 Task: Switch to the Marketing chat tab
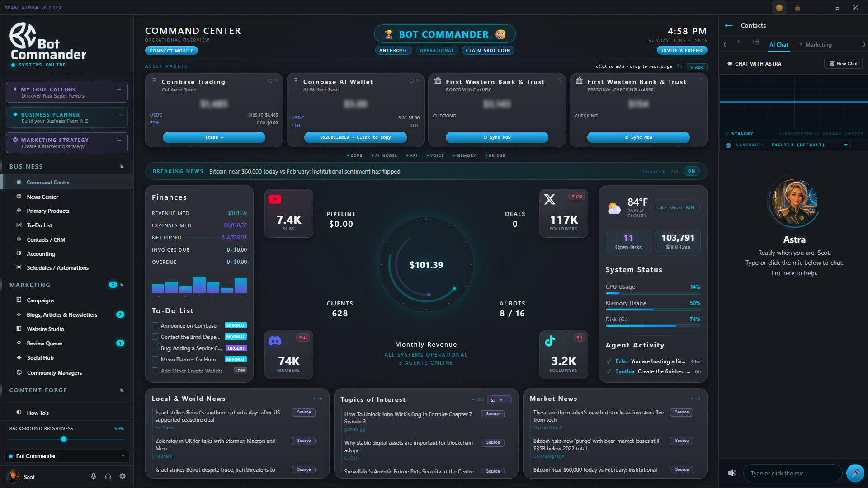815,44
